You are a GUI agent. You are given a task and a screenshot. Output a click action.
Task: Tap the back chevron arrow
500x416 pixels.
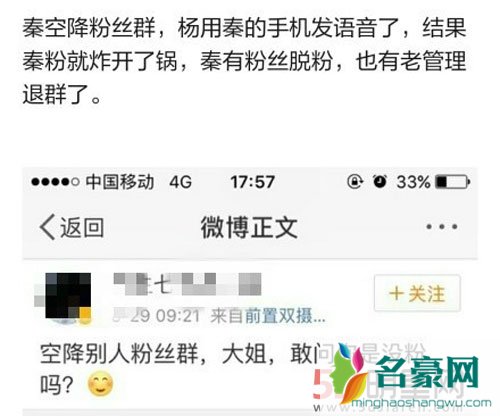tap(47, 227)
